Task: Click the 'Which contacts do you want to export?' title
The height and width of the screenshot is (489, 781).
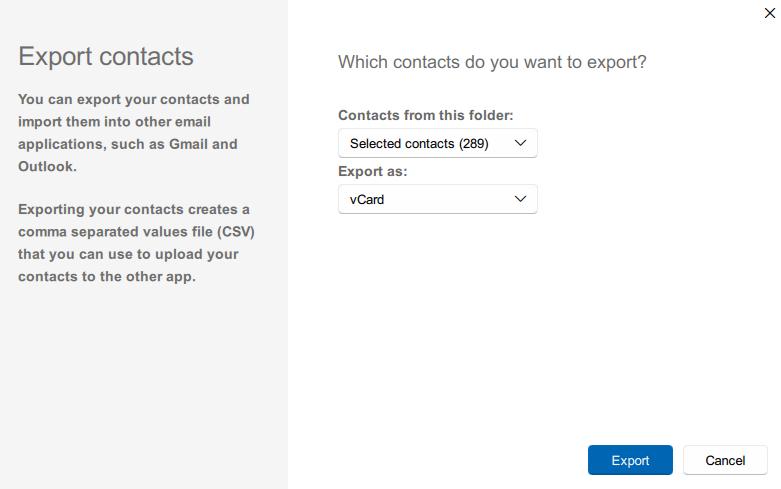Action: [492, 62]
